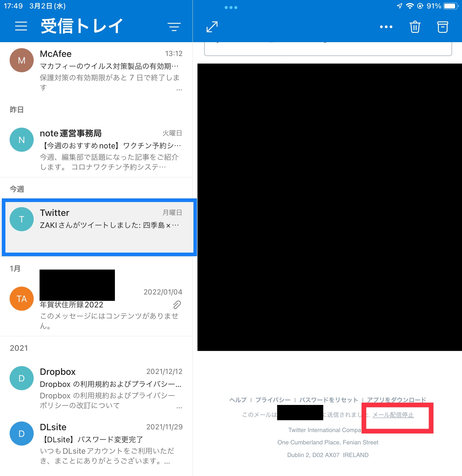This screenshot has width=462, height=476.
Task: Click the メール配信停止 unsubscribe link
Action: click(393, 415)
